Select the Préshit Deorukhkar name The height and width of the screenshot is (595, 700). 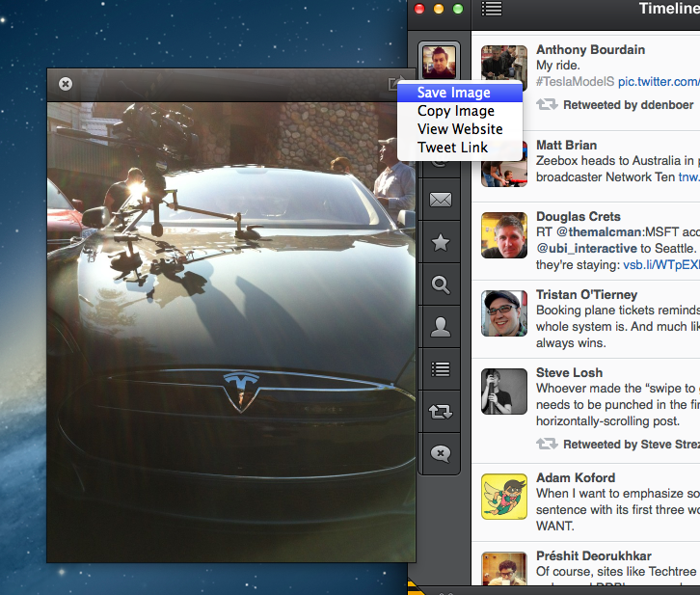point(593,555)
